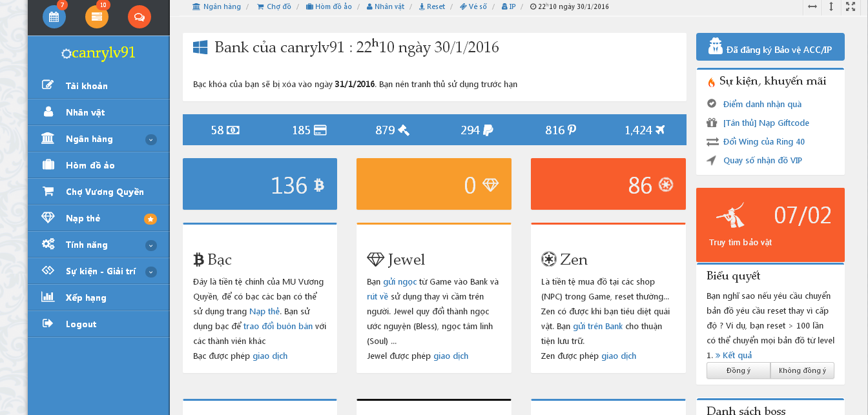Expand the Ngân hàng sidebar submenu arrow
868x415 pixels.
tap(150, 139)
